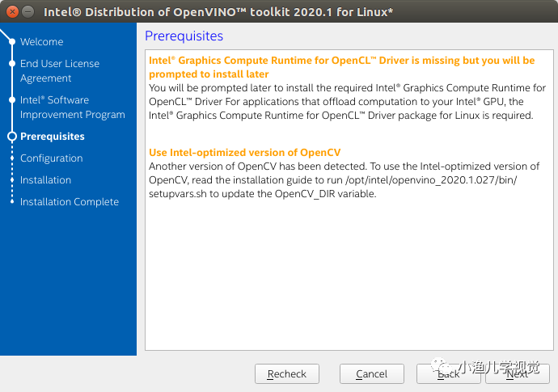Go Back to the previous page

(448, 373)
